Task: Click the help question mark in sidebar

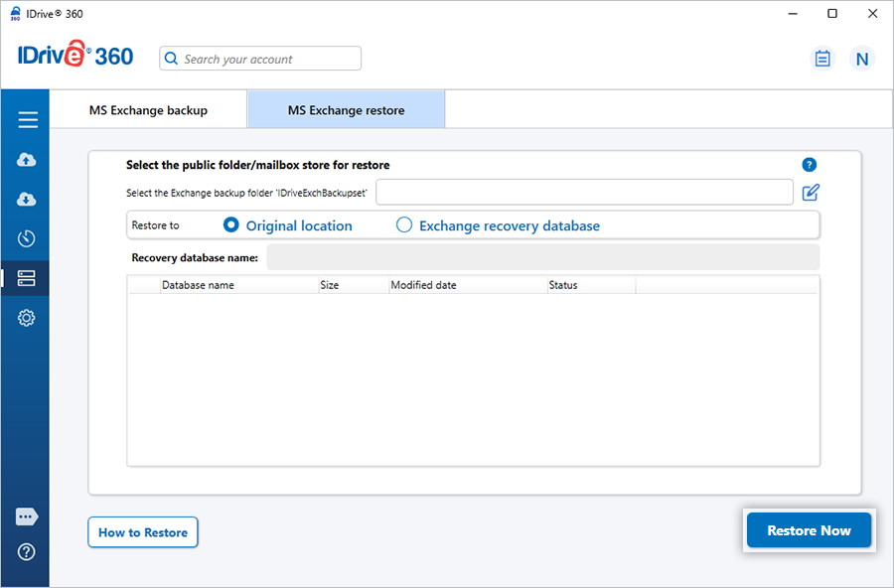Action: (27, 552)
